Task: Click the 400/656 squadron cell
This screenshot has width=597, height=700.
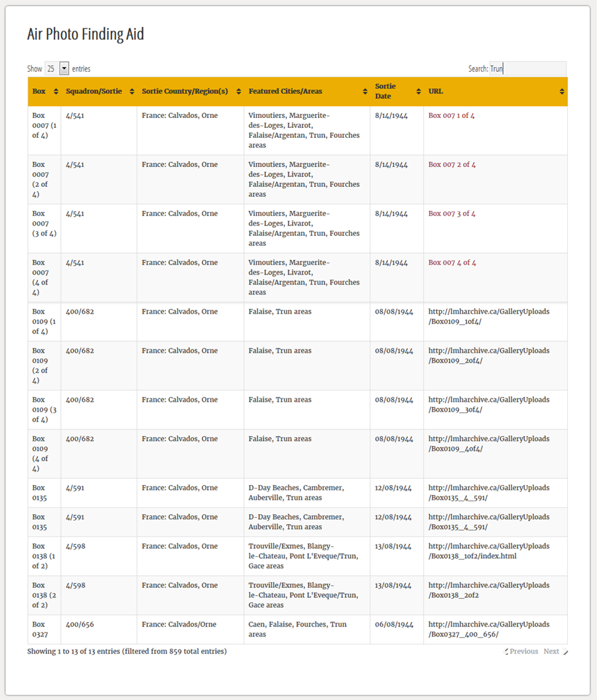Action: (x=99, y=630)
